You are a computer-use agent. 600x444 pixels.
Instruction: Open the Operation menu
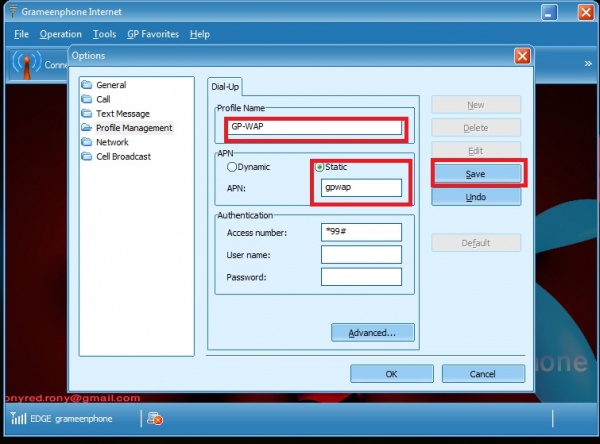click(60, 34)
